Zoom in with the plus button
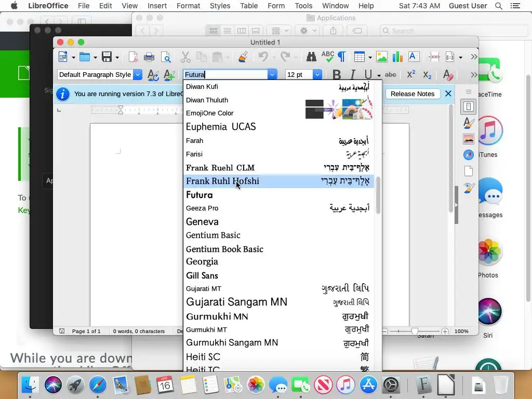This screenshot has width=532, height=399. coord(445,331)
